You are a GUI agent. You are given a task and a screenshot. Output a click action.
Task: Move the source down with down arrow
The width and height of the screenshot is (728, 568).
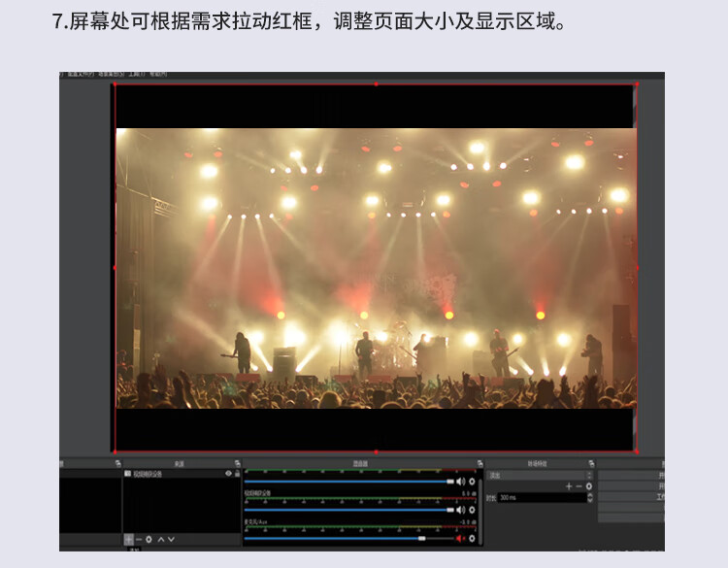point(172,539)
